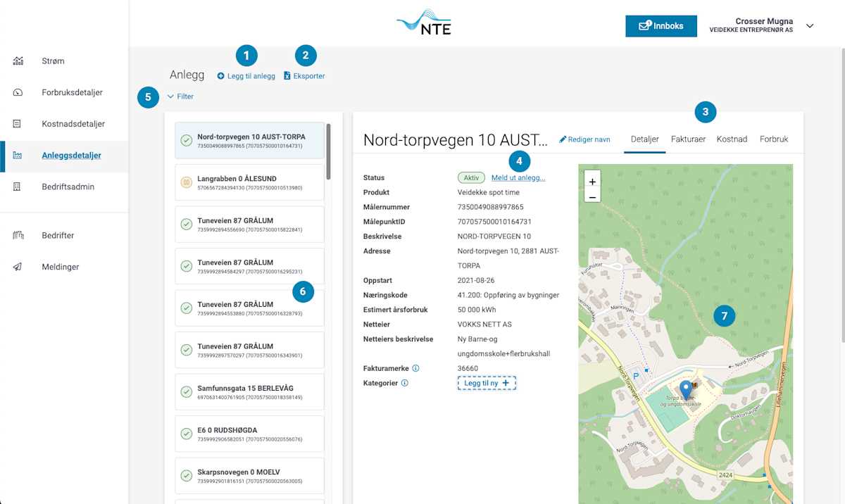Click the Målernummer value 7350049088997865

(x=491, y=207)
